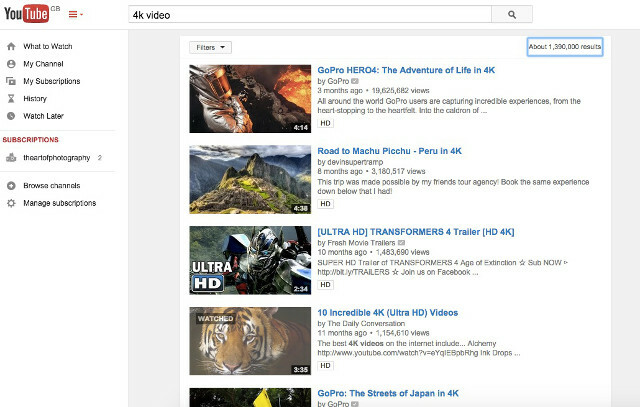Open 'Road to Machu Picchu - Peru in 4K' title
This screenshot has height=407, width=640.
click(x=389, y=151)
